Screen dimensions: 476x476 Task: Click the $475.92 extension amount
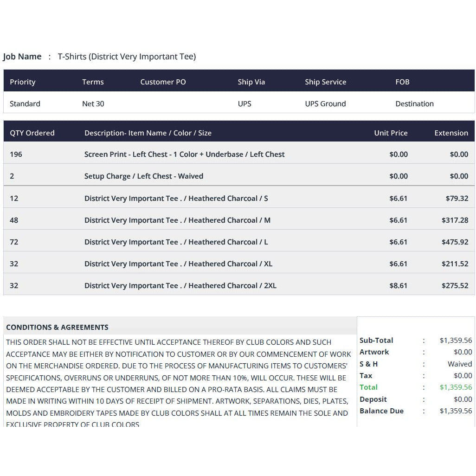click(455, 242)
